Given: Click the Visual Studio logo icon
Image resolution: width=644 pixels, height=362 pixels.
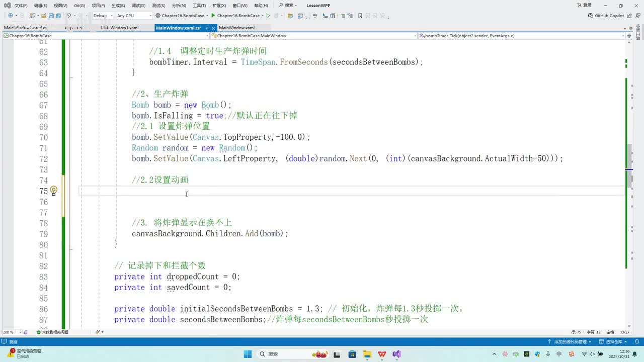Looking at the screenshot, I should (x=7, y=6).
